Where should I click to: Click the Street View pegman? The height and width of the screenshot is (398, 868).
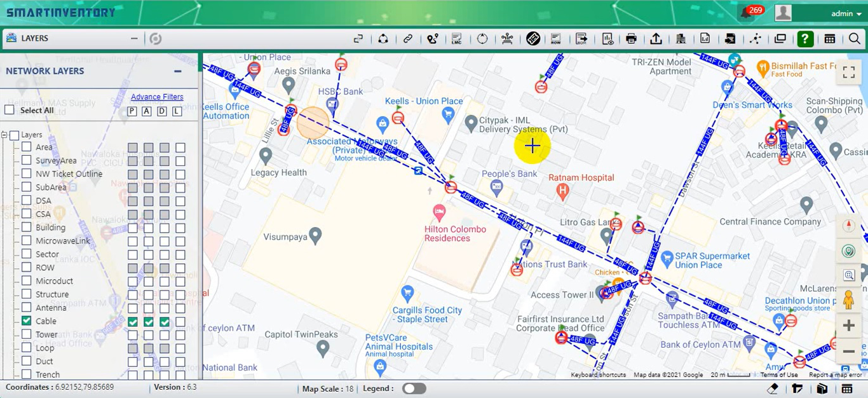pyautogui.click(x=849, y=299)
